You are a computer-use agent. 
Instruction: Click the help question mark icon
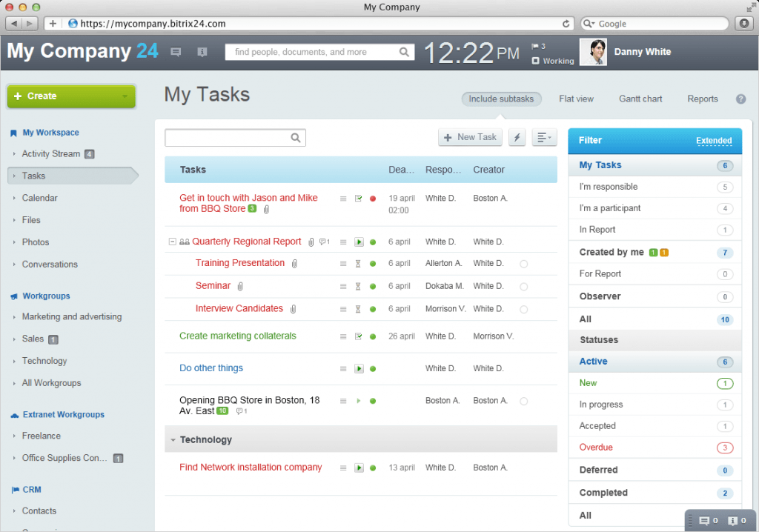click(x=740, y=99)
